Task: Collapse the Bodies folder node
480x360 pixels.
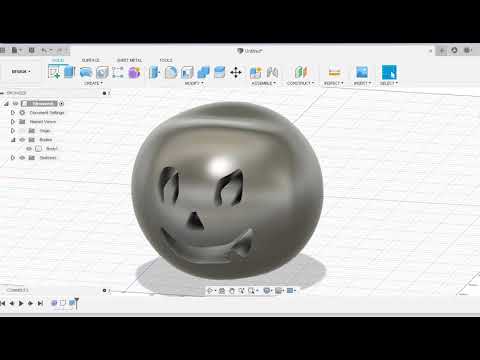Action: [x=13, y=140]
